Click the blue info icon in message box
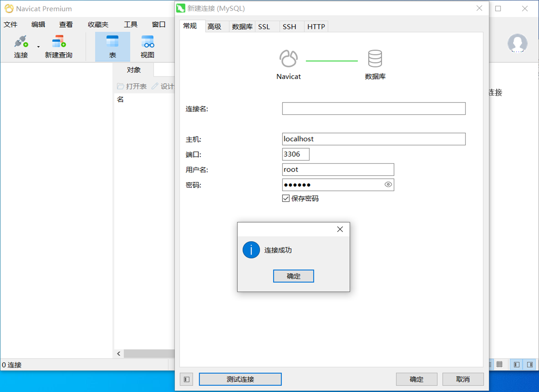This screenshot has width=539, height=392. 251,250
